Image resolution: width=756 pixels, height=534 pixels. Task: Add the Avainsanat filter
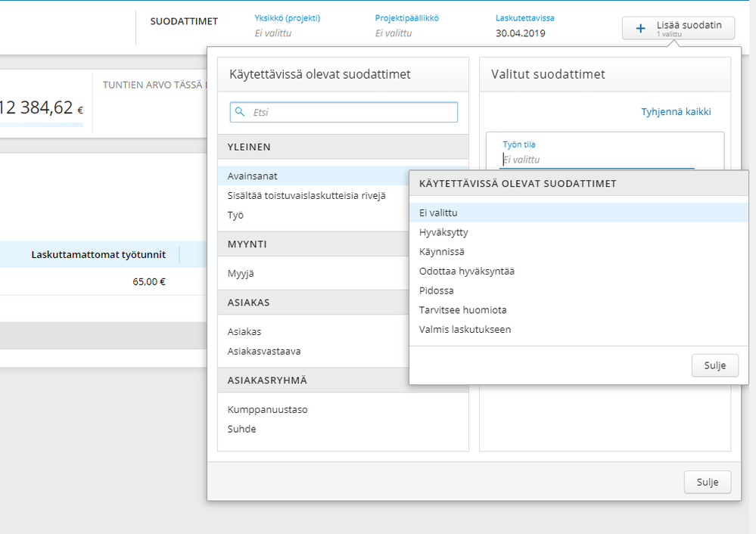click(x=313, y=176)
